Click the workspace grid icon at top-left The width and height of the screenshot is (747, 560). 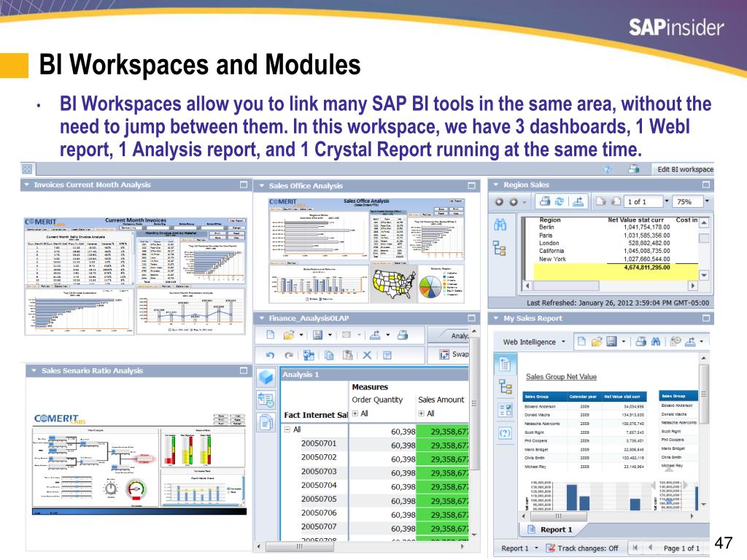pyautogui.click(x=27, y=168)
